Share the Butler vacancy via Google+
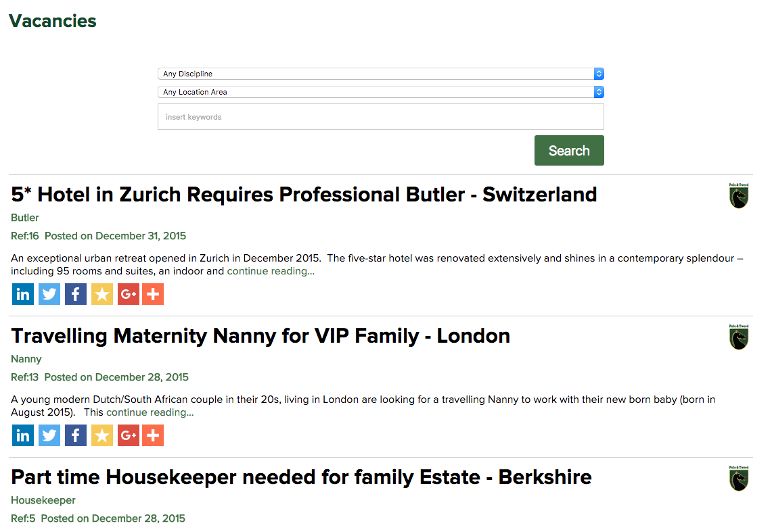 (x=128, y=293)
